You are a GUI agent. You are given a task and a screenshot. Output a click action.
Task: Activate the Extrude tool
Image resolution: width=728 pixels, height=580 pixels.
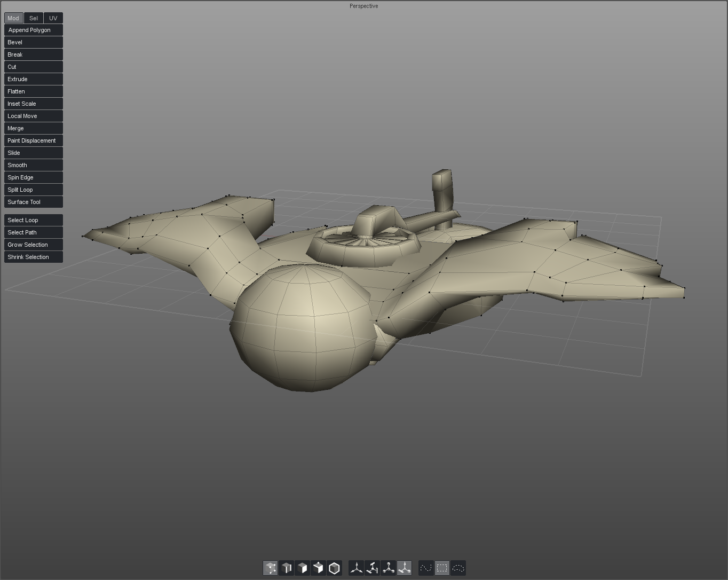[34, 79]
